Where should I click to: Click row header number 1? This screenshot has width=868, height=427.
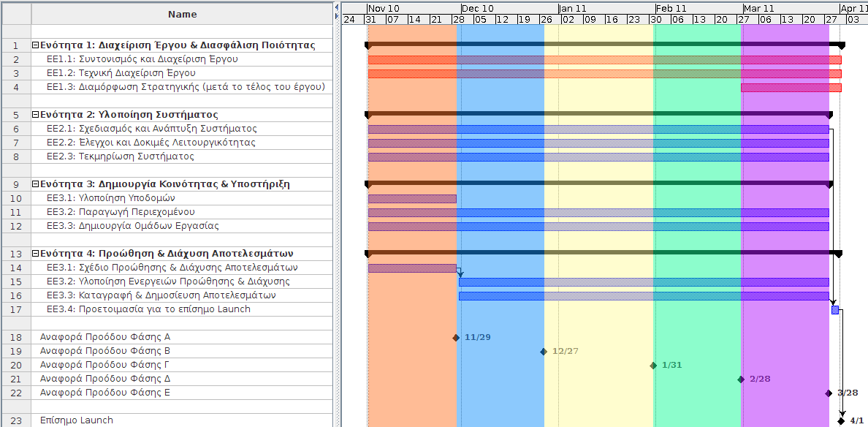click(17, 45)
